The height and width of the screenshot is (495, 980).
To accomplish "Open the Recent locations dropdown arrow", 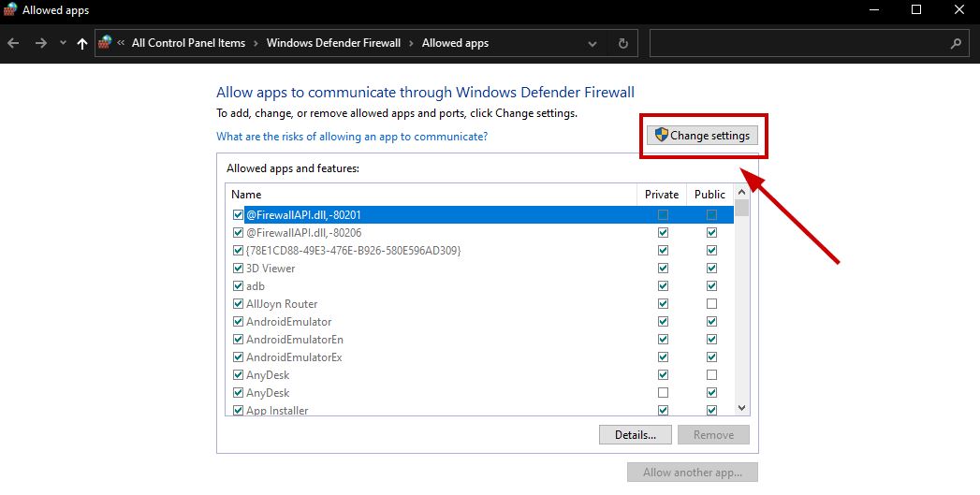I will (63, 43).
